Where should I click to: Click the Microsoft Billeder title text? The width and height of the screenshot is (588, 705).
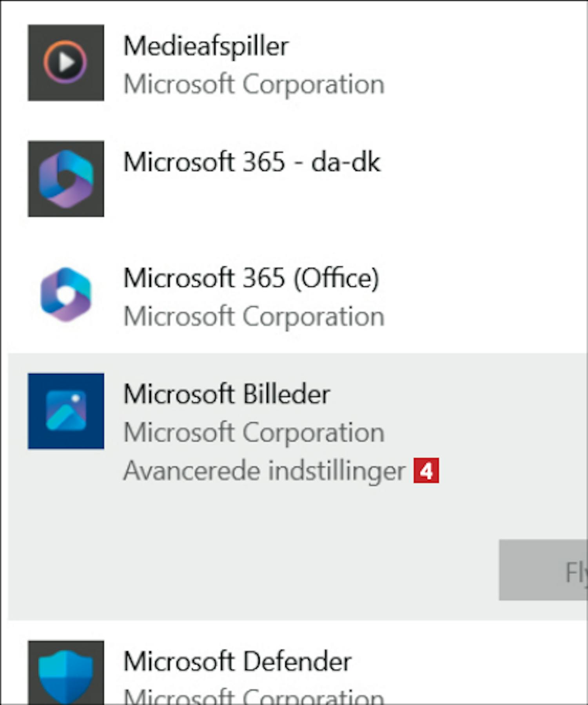click(227, 394)
